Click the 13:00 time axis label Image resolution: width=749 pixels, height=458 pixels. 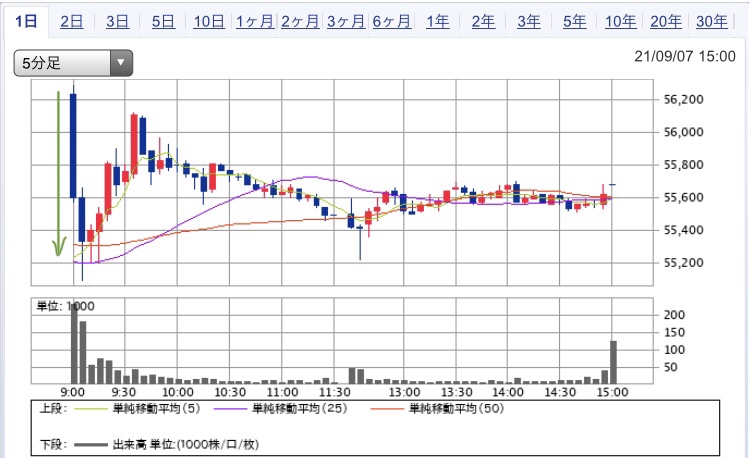404,393
